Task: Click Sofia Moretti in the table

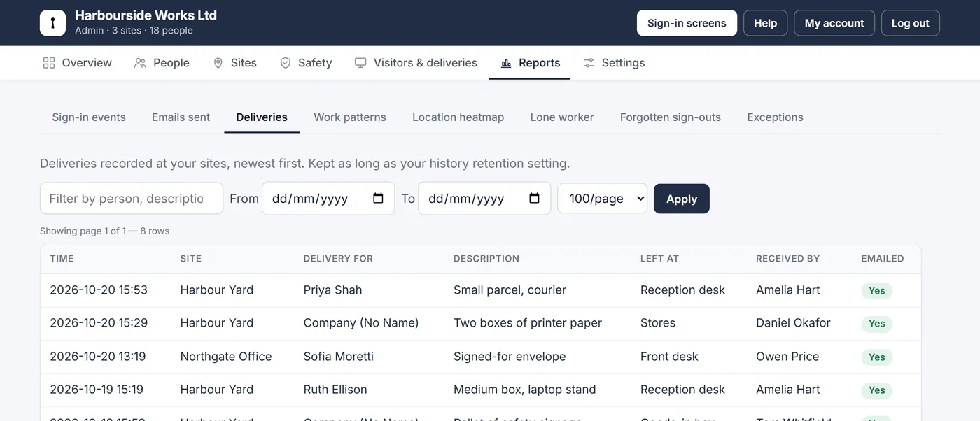Action: (338, 357)
